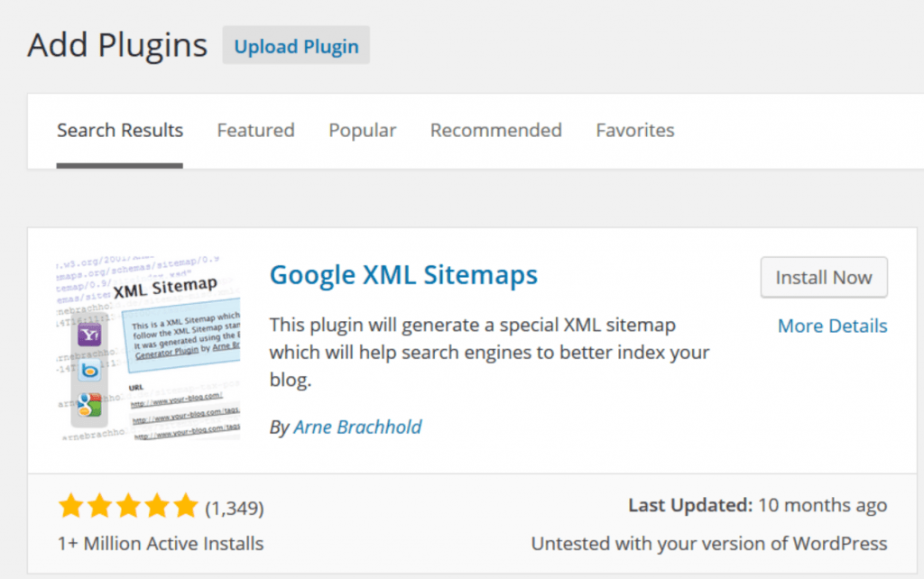
Task: Click the XML Sitemap plugin thumbnail
Action: point(149,348)
